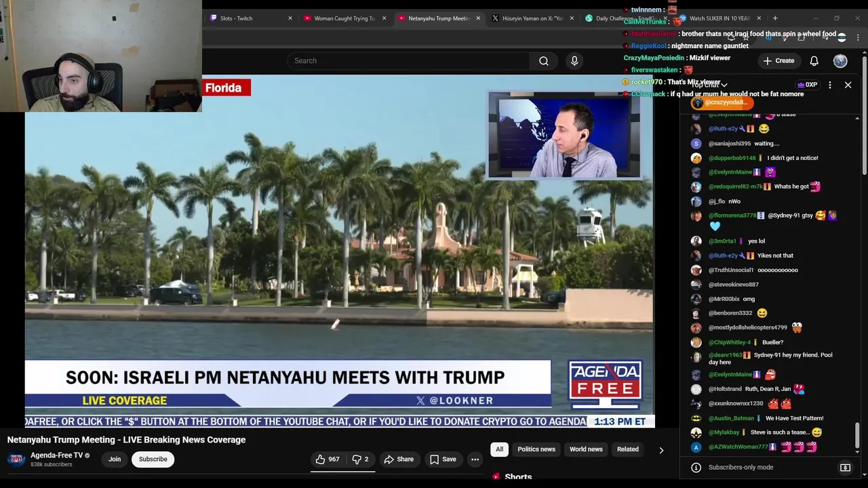Click the Agenda-Free TV channel avatar
868x488 pixels.
16,460
